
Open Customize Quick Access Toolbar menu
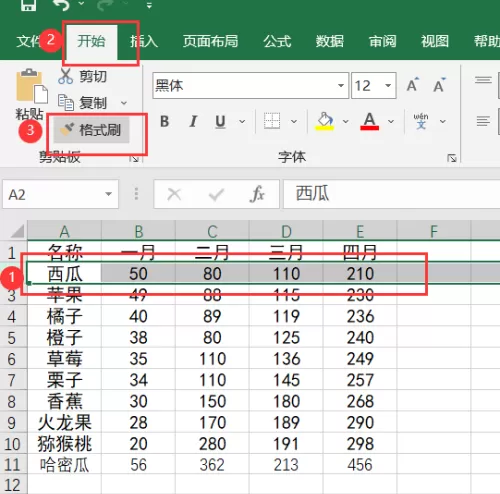coord(149,5)
